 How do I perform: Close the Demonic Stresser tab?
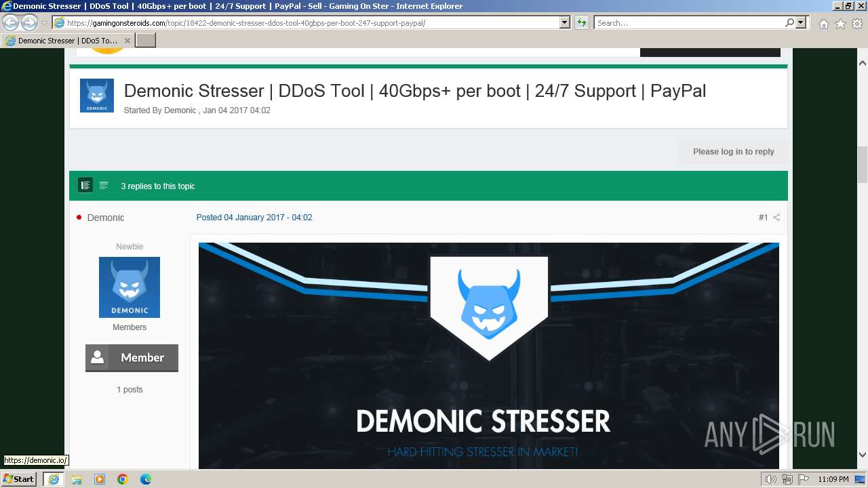pyautogui.click(x=127, y=41)
